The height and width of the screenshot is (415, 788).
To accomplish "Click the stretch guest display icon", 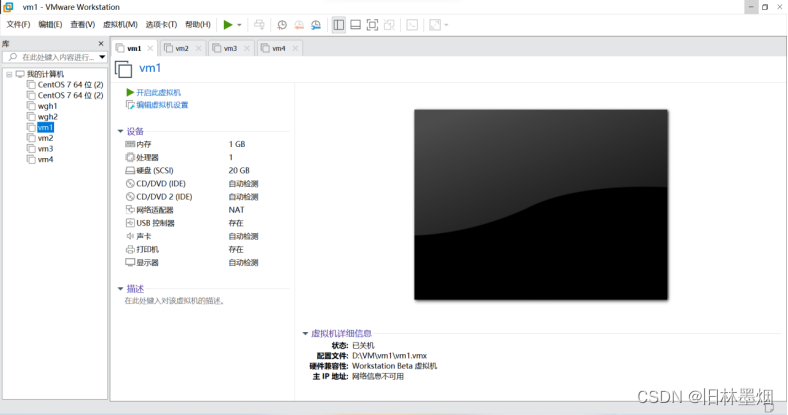I will click(435, 25).
